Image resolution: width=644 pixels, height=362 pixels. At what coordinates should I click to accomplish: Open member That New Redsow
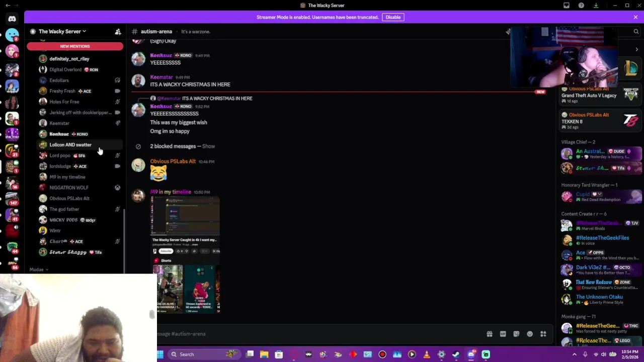[x=601, y=285]
